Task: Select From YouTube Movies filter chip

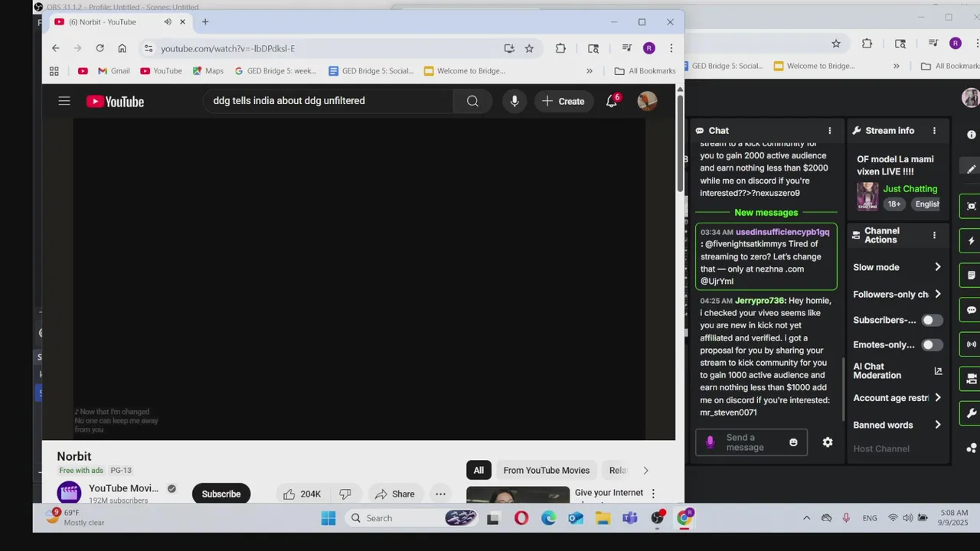Action: 547,470
